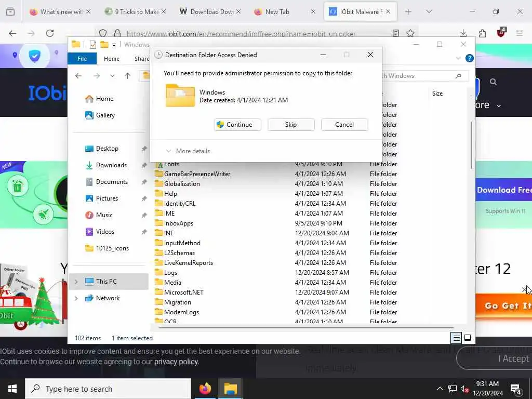The width and height of the screenshot is (532, 399).
Task: Click Skip in access denied dialog
Action: (291, 125)
